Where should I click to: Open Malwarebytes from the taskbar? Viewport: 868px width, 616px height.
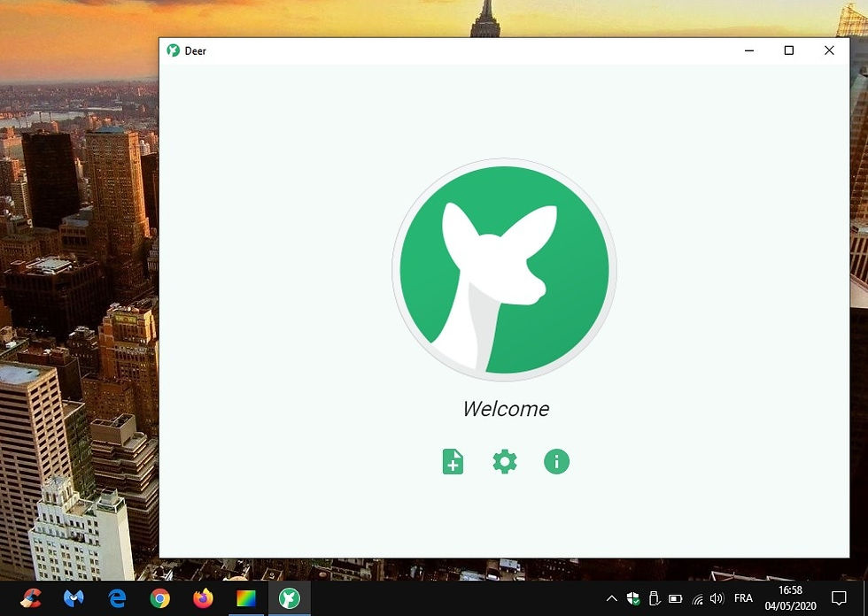point(74,598)
